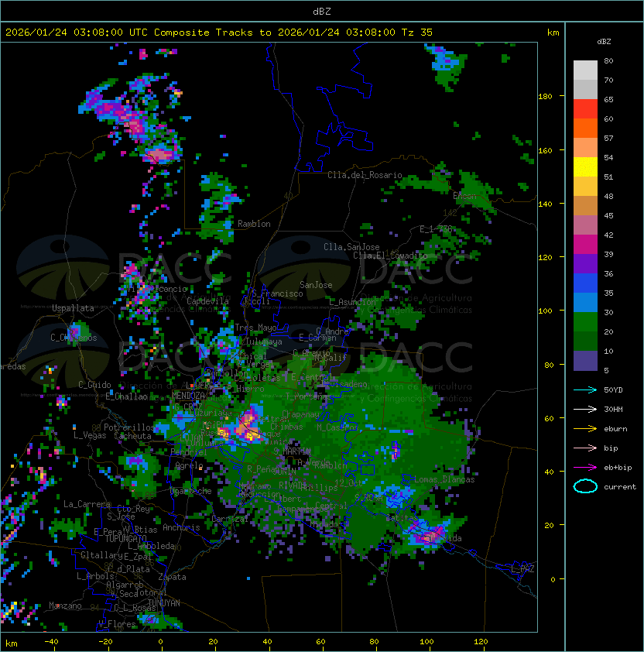
Task: Click the km label at bottom left corner
Action: [x=12, y=643]
